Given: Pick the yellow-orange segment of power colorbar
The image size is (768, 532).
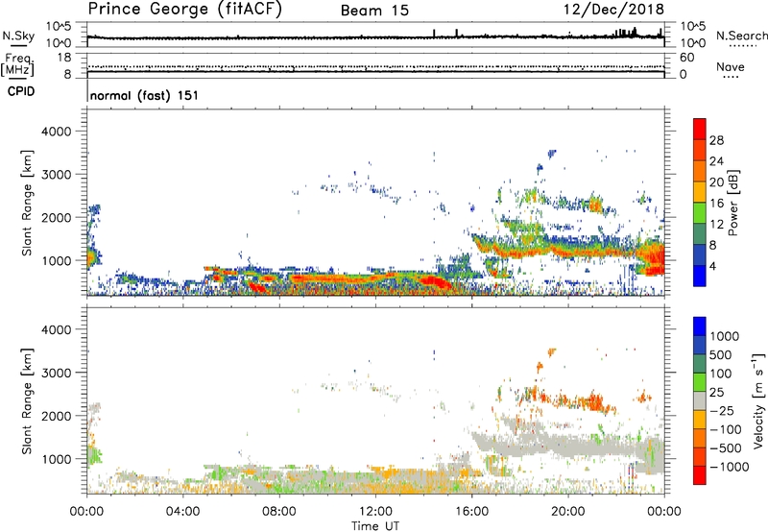Looking at the screenshot, I should point(700,191).
